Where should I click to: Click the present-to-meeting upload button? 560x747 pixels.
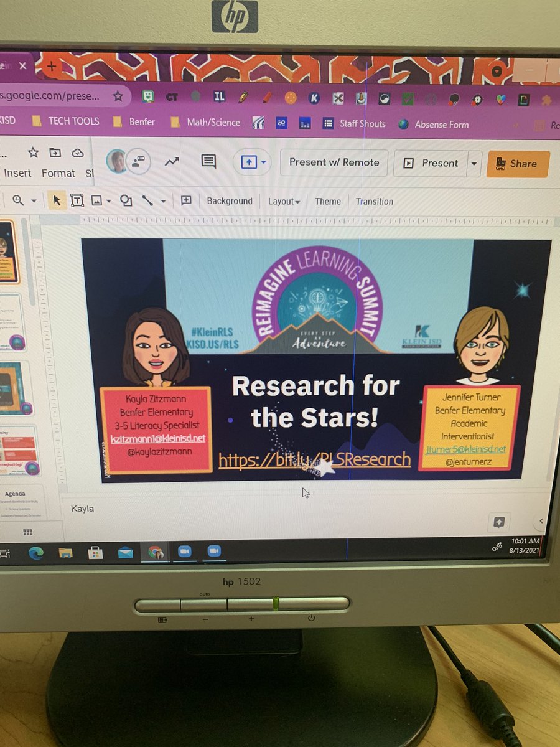248,162
